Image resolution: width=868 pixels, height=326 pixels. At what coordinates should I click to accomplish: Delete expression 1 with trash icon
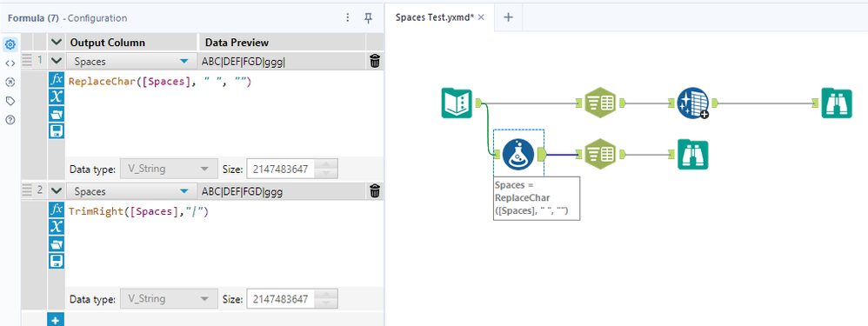tap(375, 62)
